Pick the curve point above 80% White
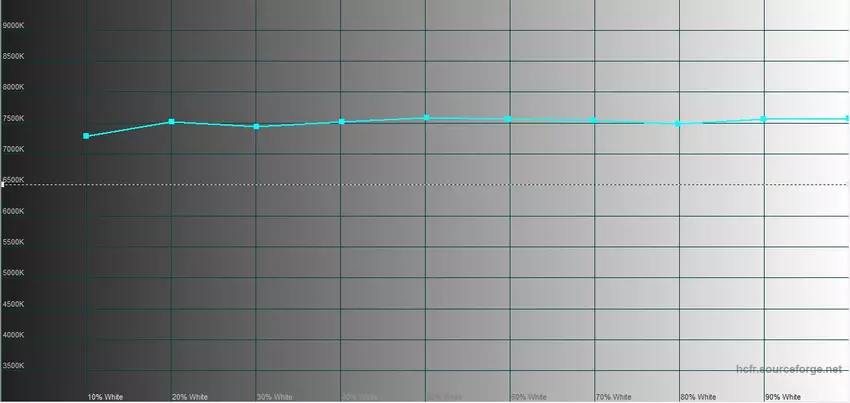This screenshot has width=850, height=403. [678, 124]
